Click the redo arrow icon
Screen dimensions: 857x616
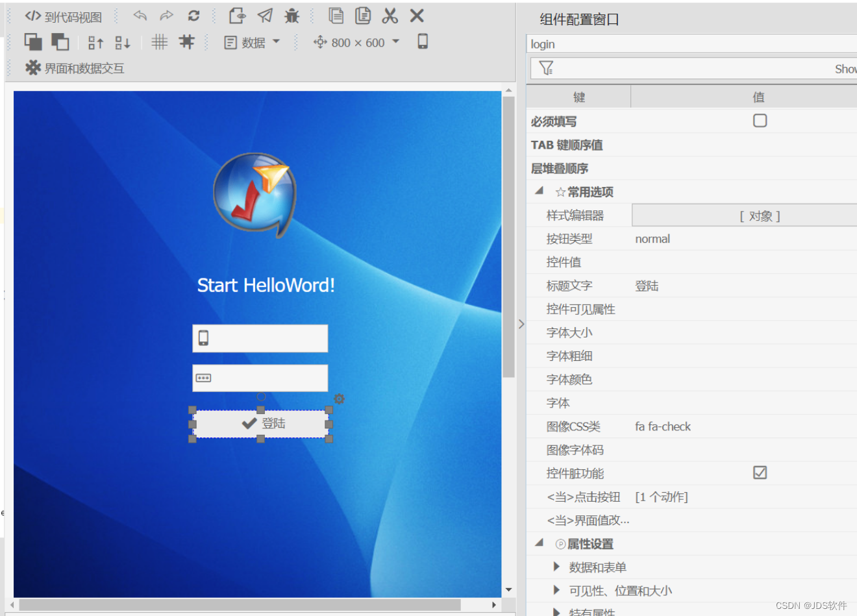click(x=167, y=16)
